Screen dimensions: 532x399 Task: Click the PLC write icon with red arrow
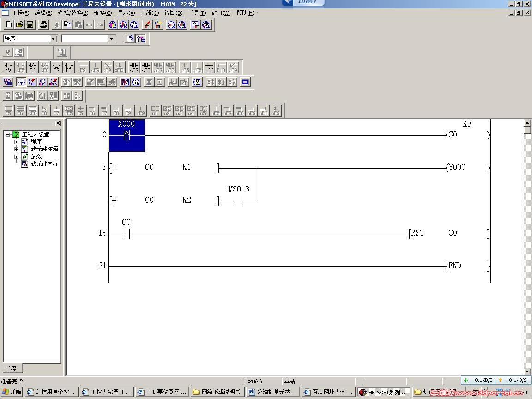tap(147, 25)
